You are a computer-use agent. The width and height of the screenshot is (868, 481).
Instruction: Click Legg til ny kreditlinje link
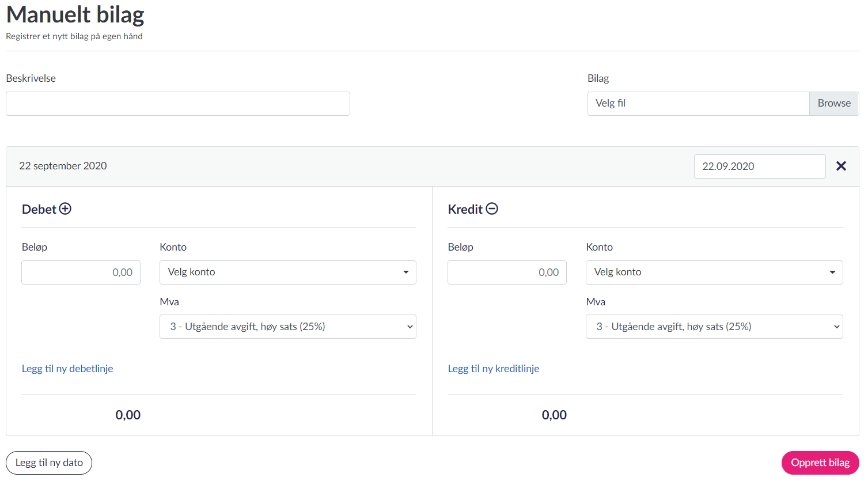[494, 369]
